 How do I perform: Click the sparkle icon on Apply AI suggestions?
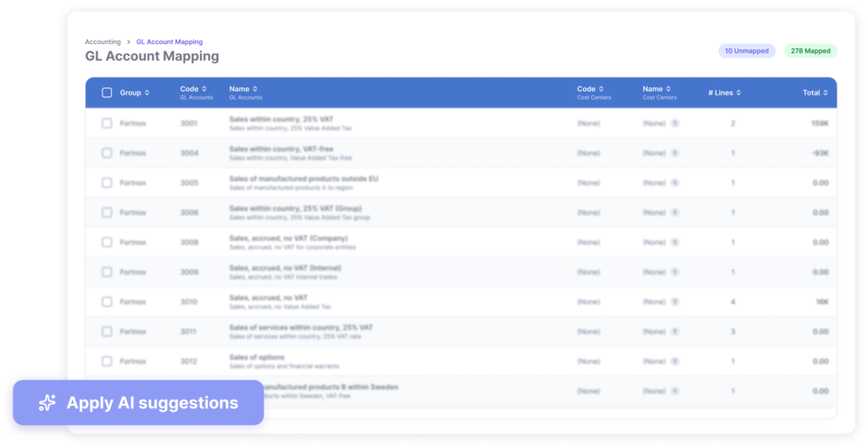pyautogui.click(x=47, y=402)
